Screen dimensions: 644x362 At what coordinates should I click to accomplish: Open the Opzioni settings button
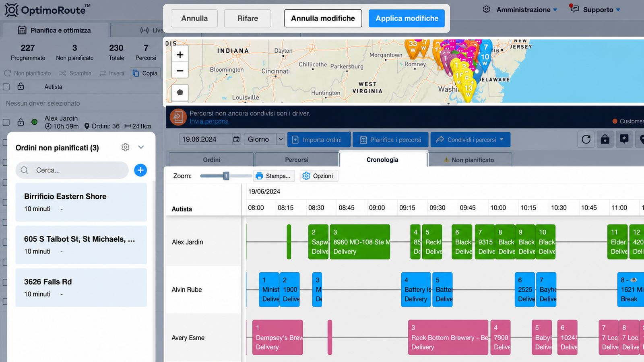point(319,176)
